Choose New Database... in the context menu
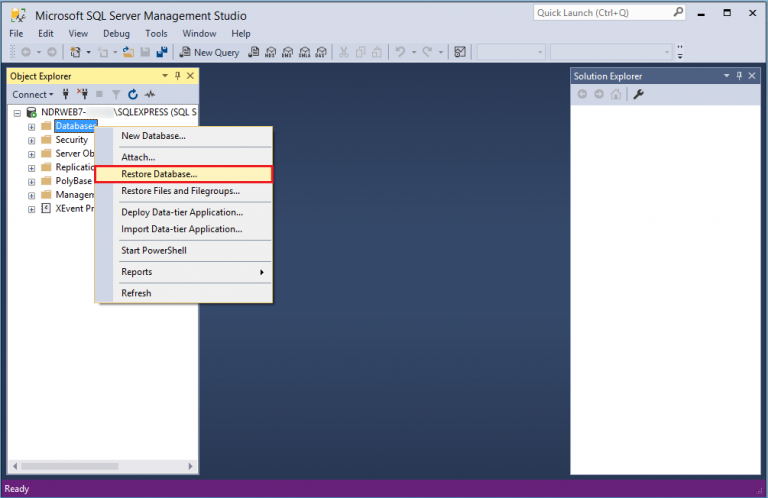The height and width of the screenshot is (498, 768). click(x=153, y=136)
